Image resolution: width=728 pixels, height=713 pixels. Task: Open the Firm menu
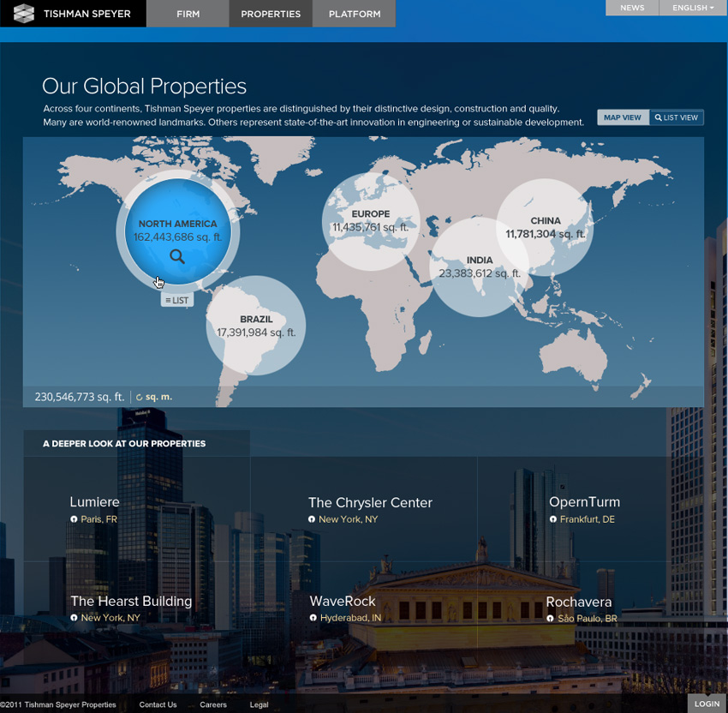(x=188, y=14)
